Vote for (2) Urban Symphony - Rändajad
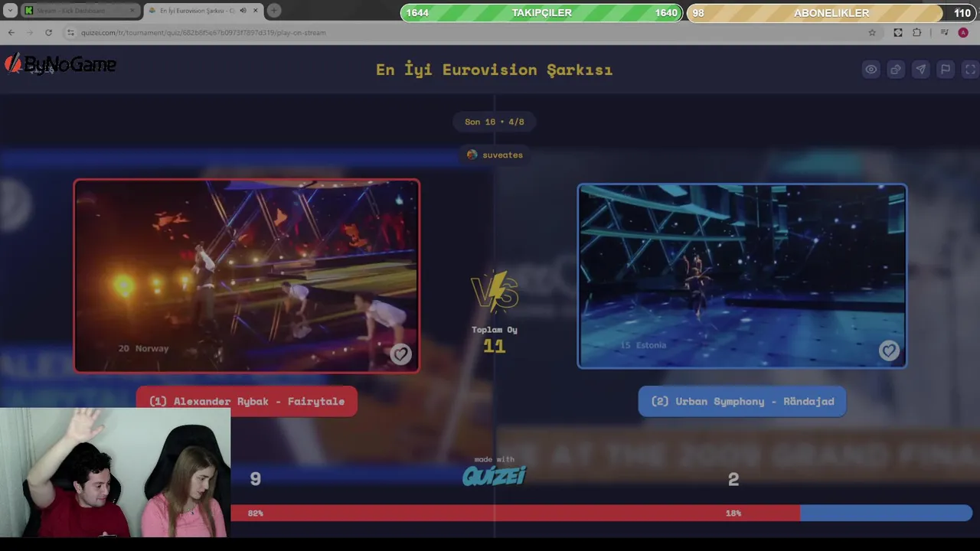 click(742, 401)
